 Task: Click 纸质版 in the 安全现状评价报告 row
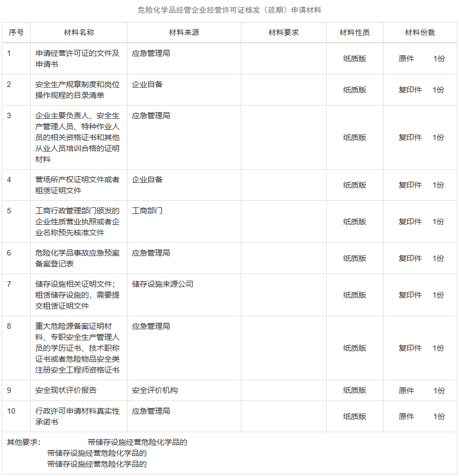coord(355,391)
